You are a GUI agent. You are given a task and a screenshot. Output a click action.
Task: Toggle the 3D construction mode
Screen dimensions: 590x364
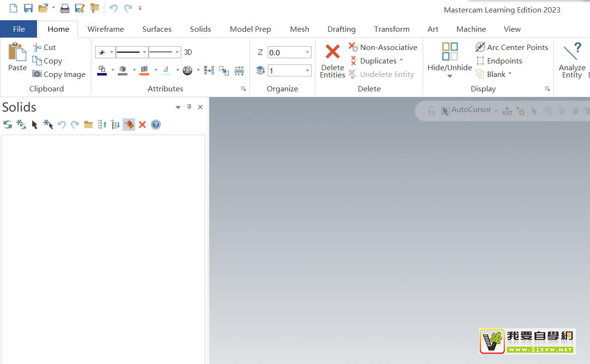pyautogui.click(x=188, y=52)
